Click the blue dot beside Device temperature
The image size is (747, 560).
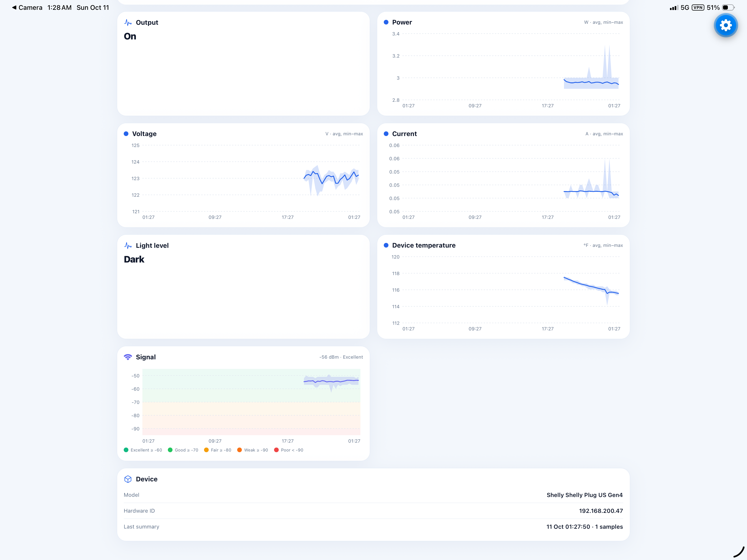386,245
